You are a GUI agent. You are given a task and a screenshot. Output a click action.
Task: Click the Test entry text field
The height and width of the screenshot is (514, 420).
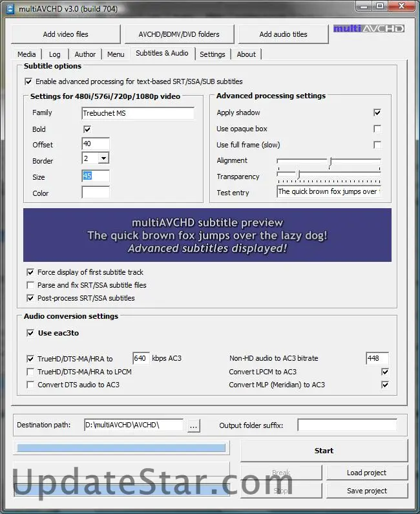pyautogui.click(x=329, y=191)
